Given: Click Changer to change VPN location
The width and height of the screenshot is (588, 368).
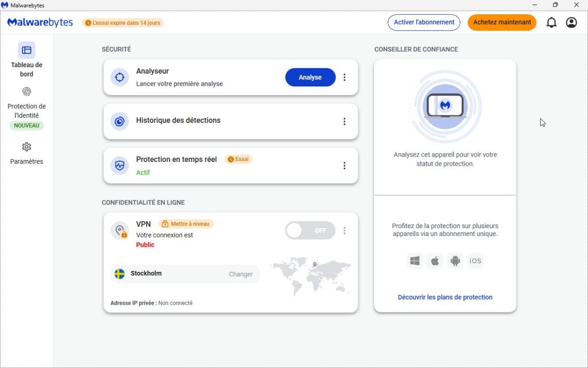Looking at the screenshot, I should coord(241,274).
